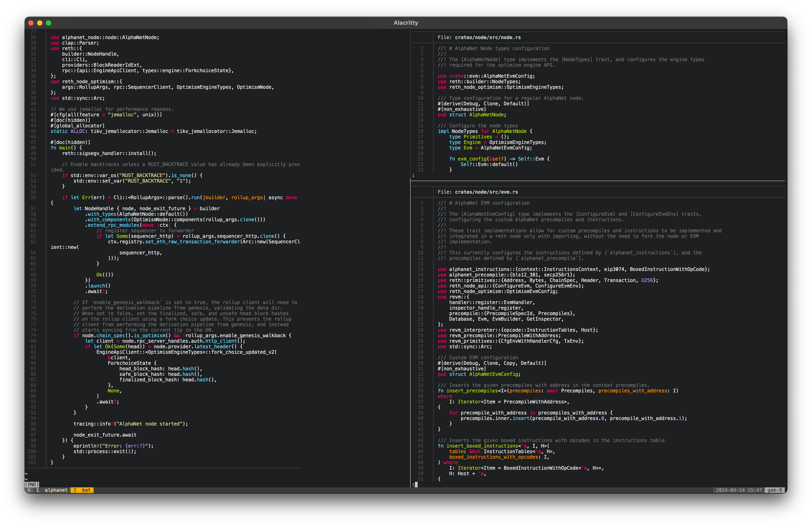Click the gak-9 hostname in status bar
The width and height of the screenshot is (812, 526).
point(774,490)
